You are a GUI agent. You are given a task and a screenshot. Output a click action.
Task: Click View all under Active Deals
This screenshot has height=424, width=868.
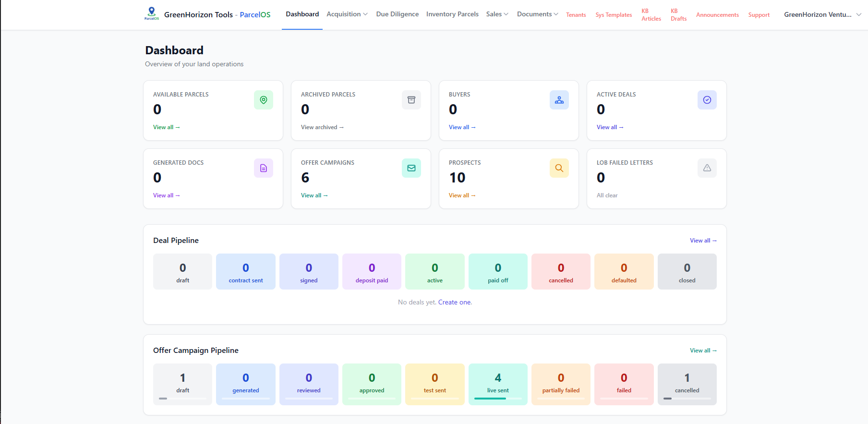click(x=610, y=127)
